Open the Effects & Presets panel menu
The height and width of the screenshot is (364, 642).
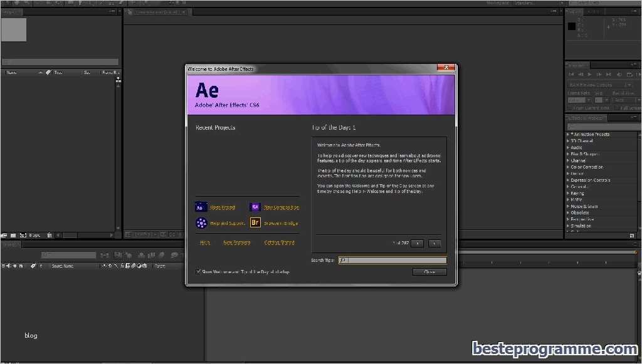point(634,117)
